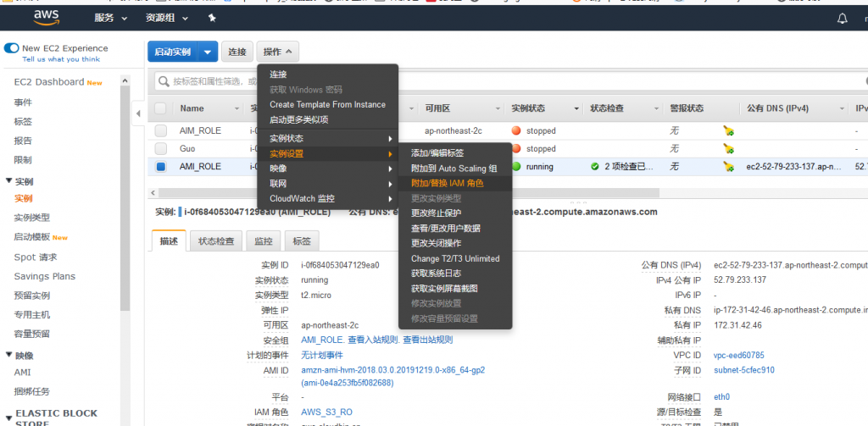Uncheck the AMI_ROLE instance checkbox
The height and width of the screenshot is (426, 868).
[x=160, y=167]
